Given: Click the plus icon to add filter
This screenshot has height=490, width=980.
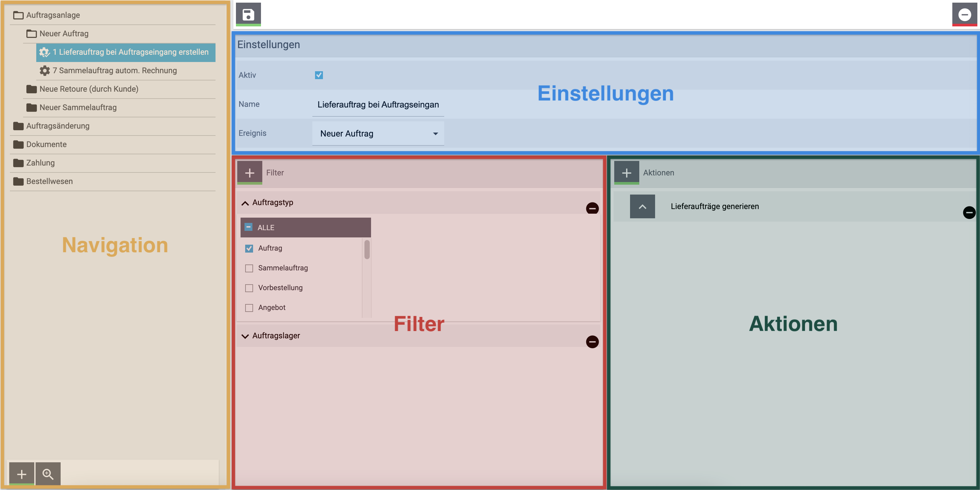Looking at the screenshot, I should point(249,173).
